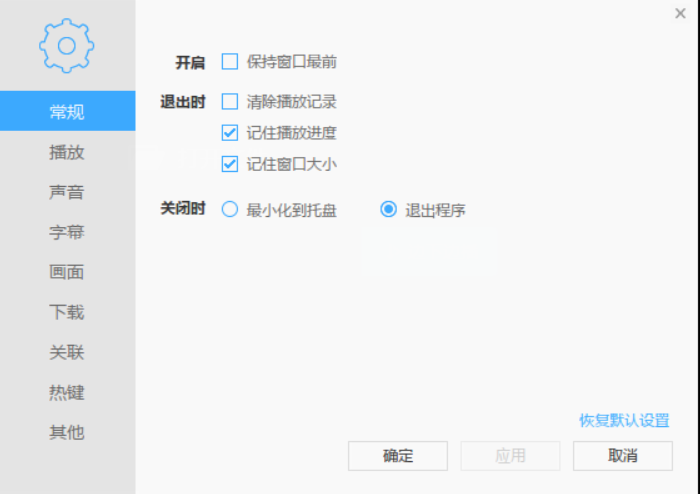Select the 最小化到托盘 radio button
Viewport: 700px width, 494px height.
[230, 210]
